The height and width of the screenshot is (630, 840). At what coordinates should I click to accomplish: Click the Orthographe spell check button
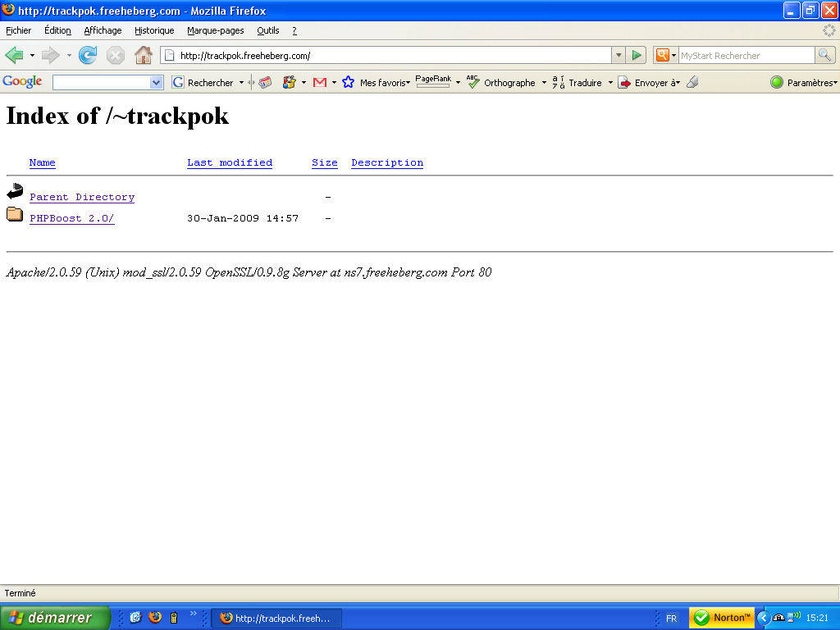(x=501, y=83)
